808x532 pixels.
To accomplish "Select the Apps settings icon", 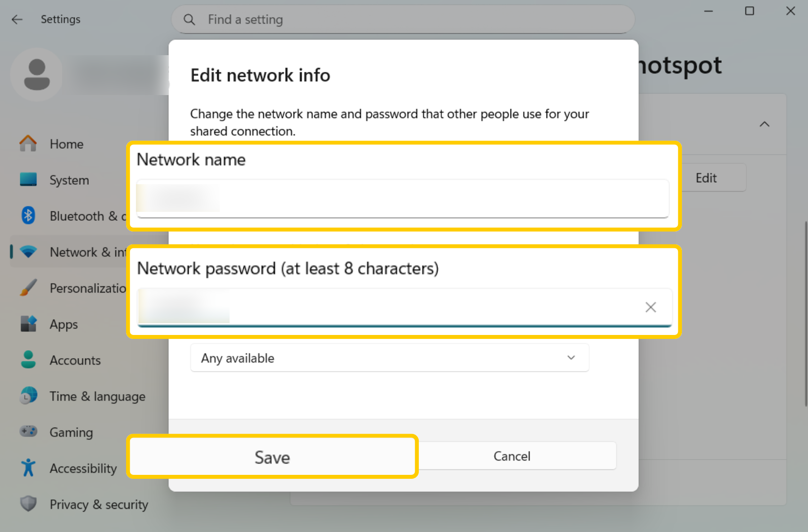I will (29, 324).
